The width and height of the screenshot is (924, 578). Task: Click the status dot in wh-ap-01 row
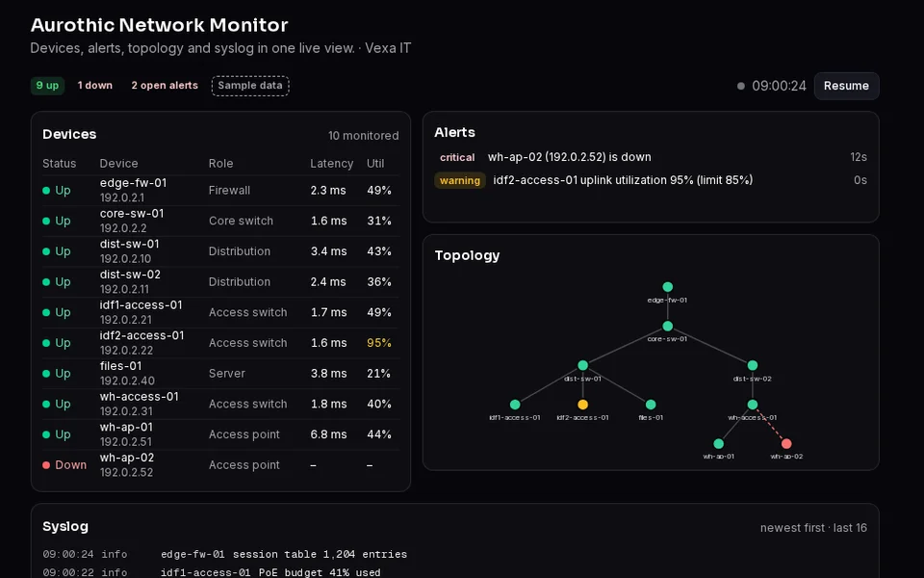(46, 434)
